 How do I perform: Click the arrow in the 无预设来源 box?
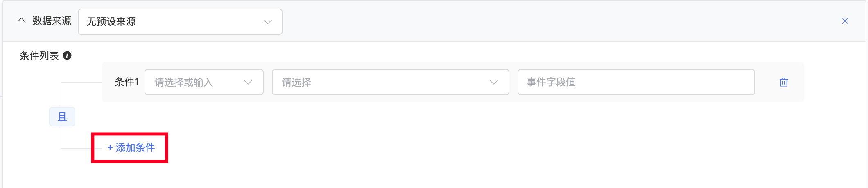pyautogui.click(x=268, y=22)
